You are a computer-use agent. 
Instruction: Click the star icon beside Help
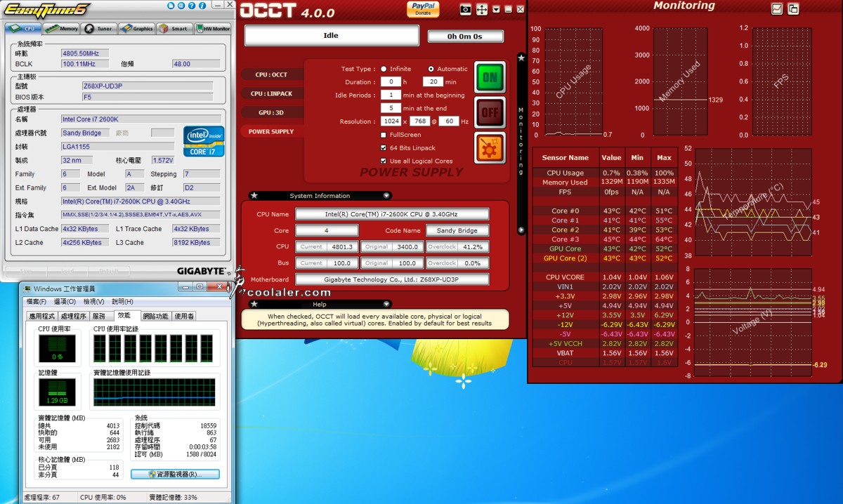coord(254,305)
